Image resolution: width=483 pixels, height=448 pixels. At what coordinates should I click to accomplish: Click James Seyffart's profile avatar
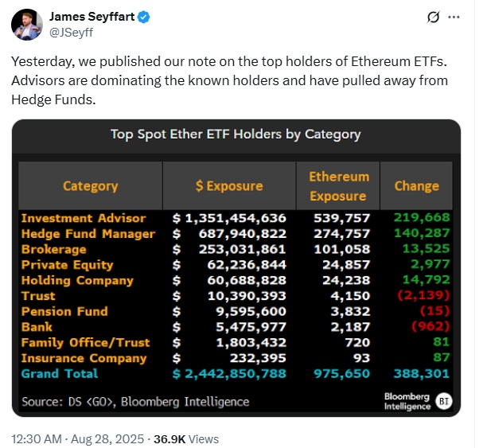pos(27,25)
